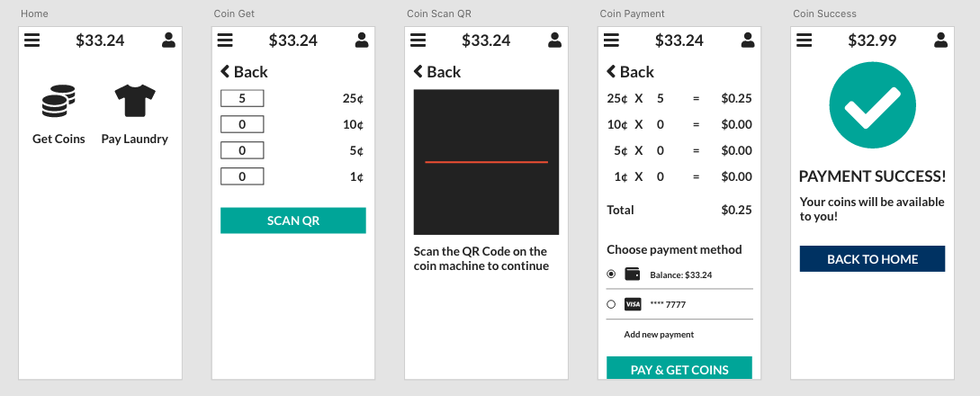980x396 pixels.
Task: Open hamburger menu on Home screen
Action: point(32,40)
